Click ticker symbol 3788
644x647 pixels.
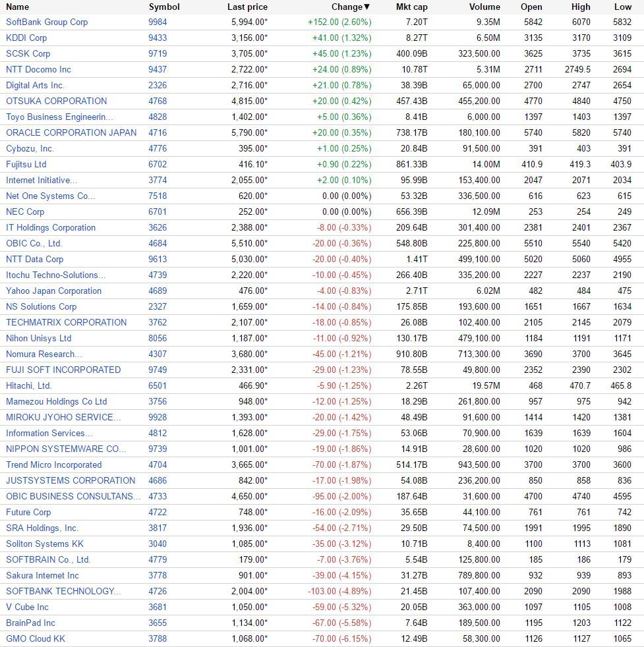pos(158,639)
